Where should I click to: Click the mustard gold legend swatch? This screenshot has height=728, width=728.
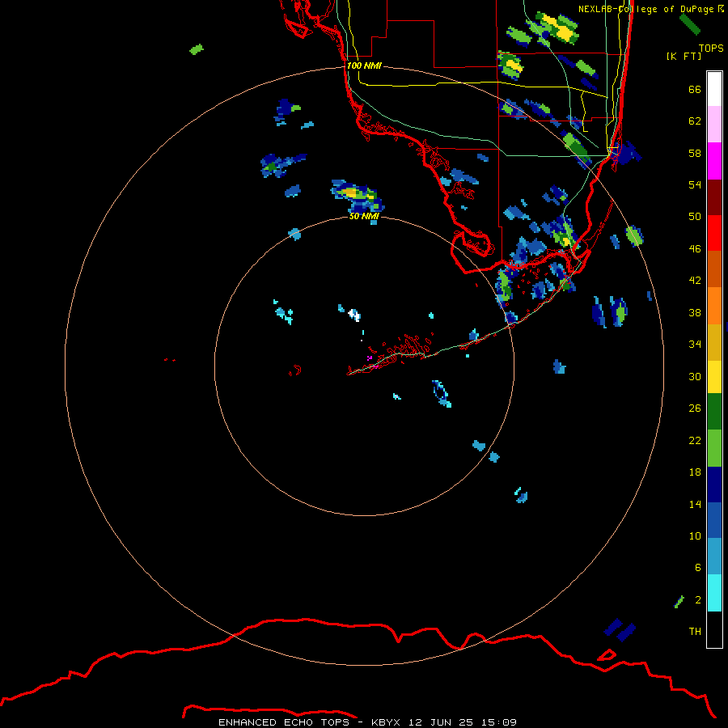714,342
